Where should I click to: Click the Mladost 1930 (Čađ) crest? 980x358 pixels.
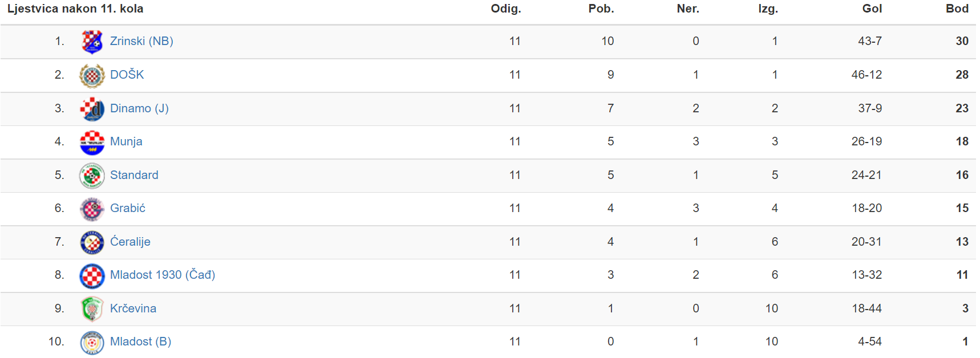92,275
